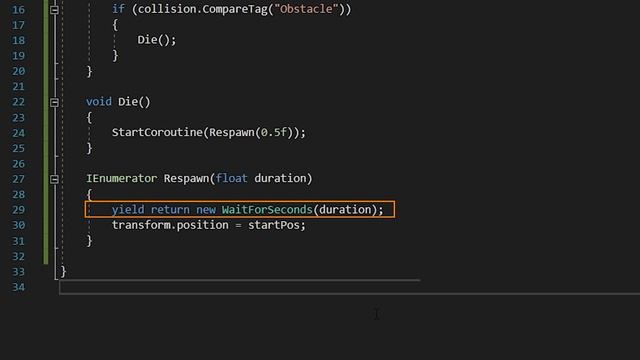Click the startPos variable on line 30
Screen dimensions: 640x360
(273, 225)
